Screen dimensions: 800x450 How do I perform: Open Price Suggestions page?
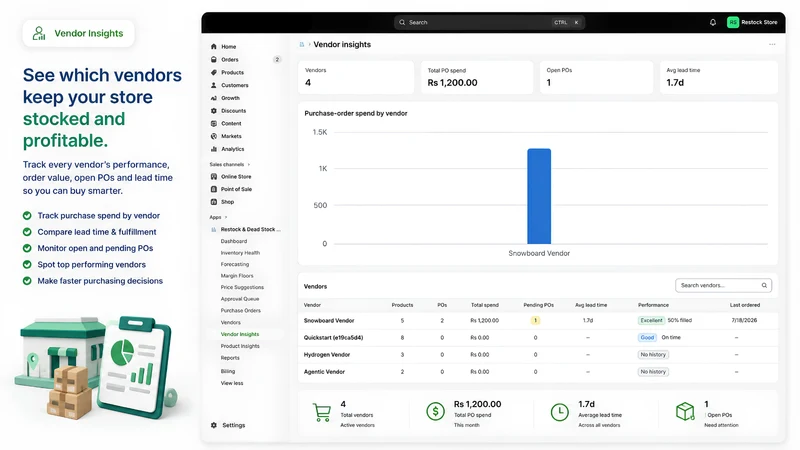click(x=242, y=287)
